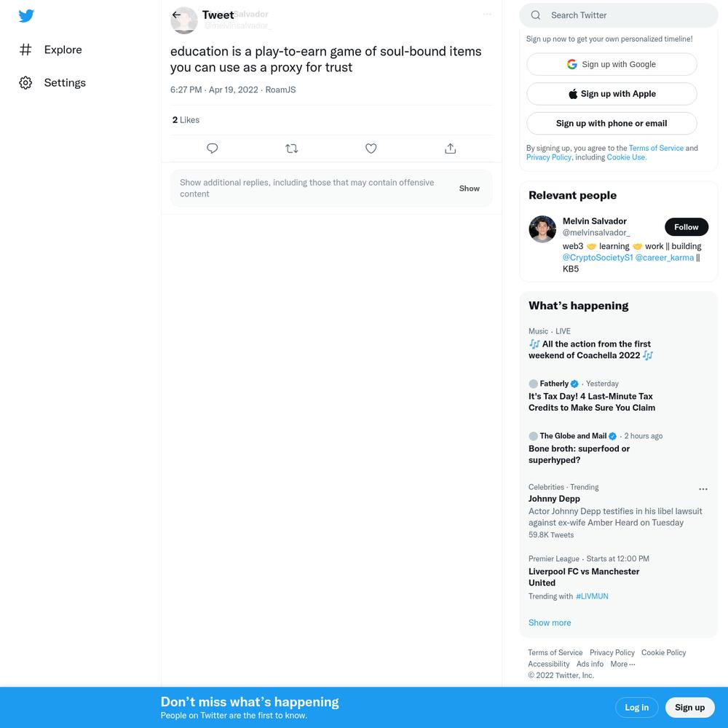Like the tweet with the heart icon
The height and width of the screenshot is (728, 728).
point(371,149)
